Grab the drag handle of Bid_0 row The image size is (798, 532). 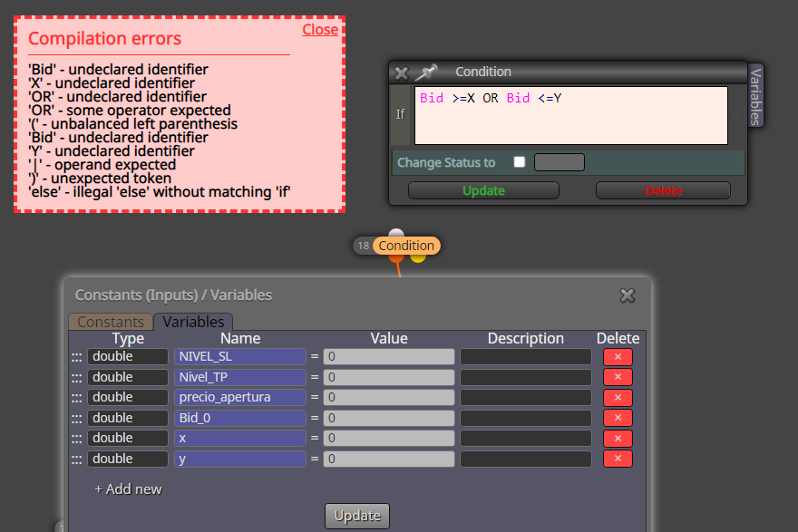pyautogui.click(x=77, y=419)
